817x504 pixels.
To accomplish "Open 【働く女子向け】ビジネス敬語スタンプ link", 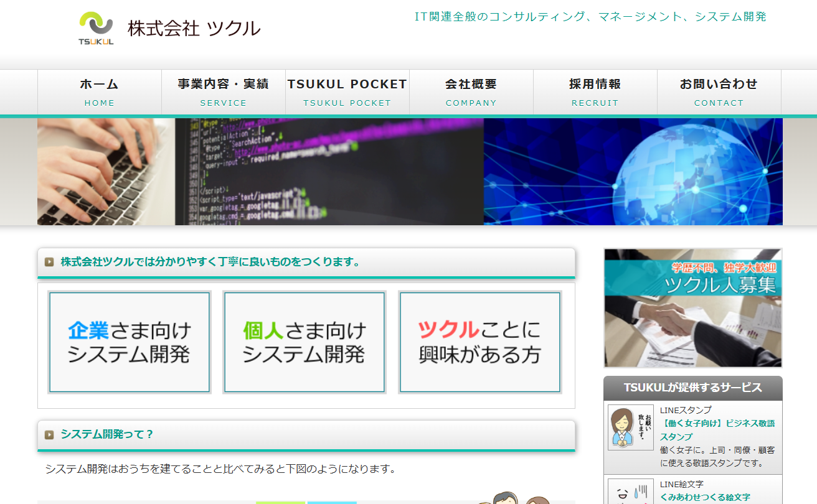I will point(717,430).
